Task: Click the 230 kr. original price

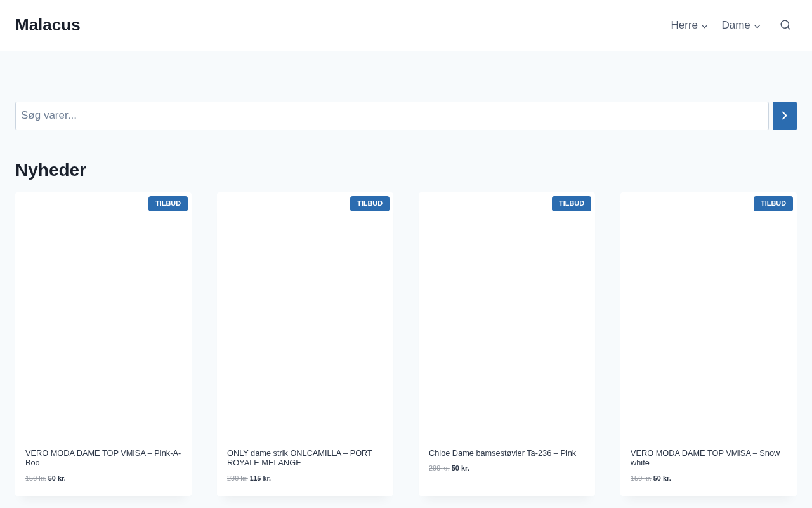Action: (x=237, y=478)
